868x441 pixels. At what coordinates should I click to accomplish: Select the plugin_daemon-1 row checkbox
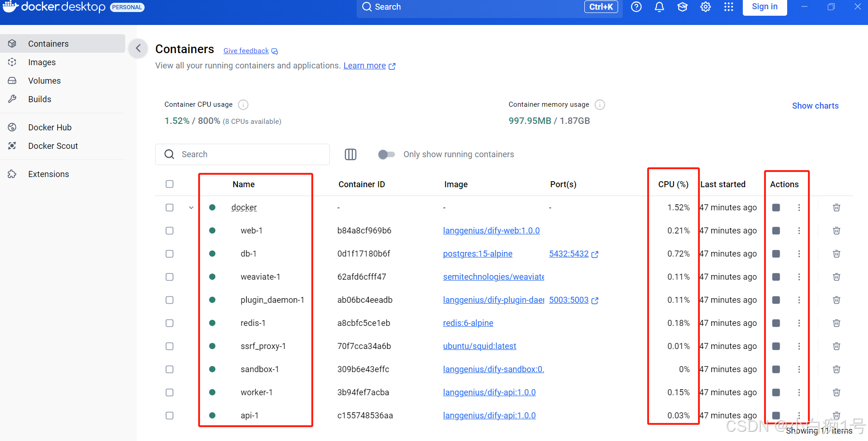point(170,300)
